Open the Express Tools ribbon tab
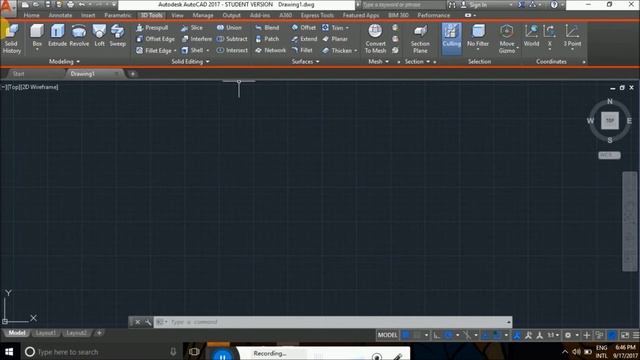This screenshot has height=360, width=640. coord(317,16)
